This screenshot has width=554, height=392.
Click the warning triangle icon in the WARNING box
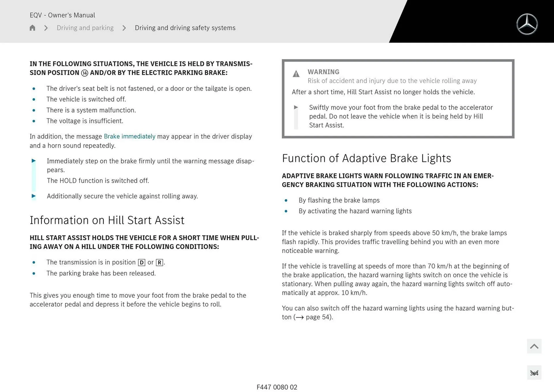click(296, 74)
